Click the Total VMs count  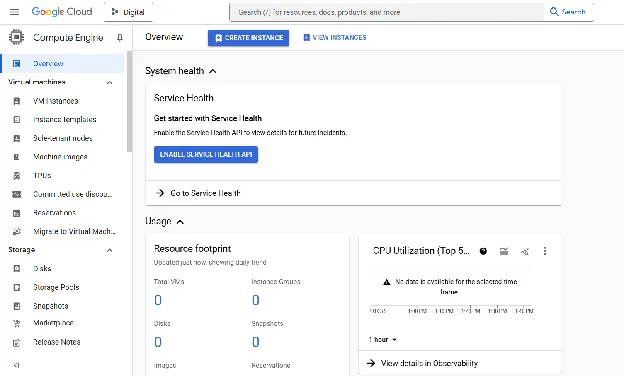tap(158, 300)
